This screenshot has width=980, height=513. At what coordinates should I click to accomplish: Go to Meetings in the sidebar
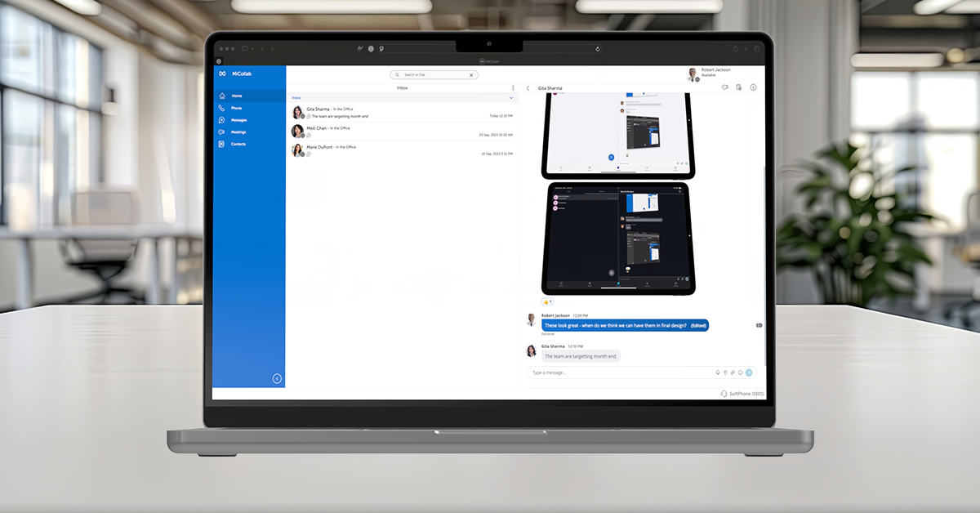coord(238,132)
